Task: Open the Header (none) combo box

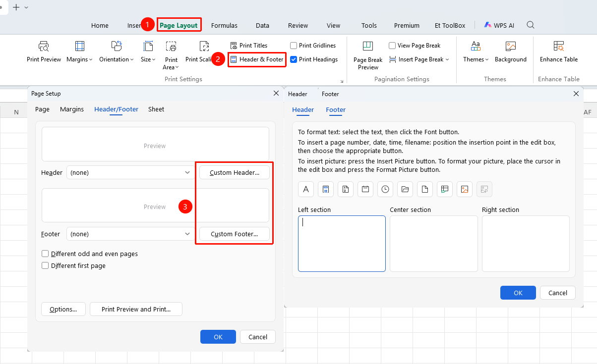Action: tap(130, 172)
